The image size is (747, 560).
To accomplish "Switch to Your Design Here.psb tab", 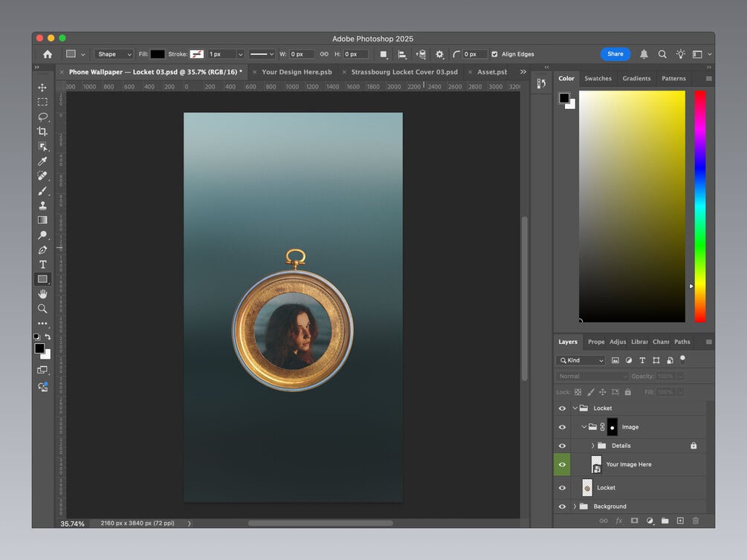I will (297, 72).
